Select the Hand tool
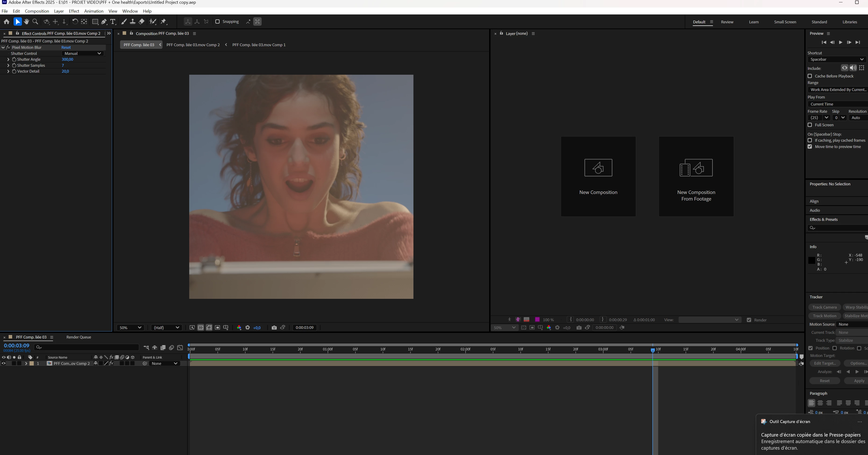This screenshot has height=455, width=868. pos(26,21)
